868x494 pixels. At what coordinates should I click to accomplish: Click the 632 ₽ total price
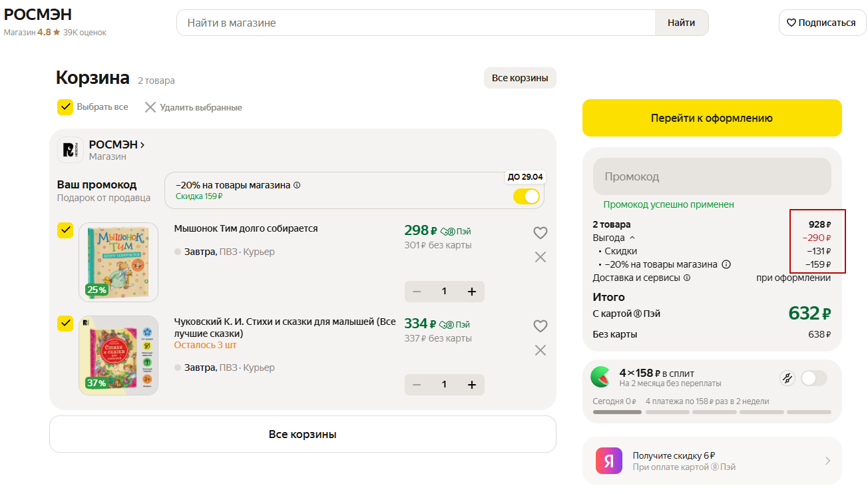pyautogui.click(x=809, y=313)
